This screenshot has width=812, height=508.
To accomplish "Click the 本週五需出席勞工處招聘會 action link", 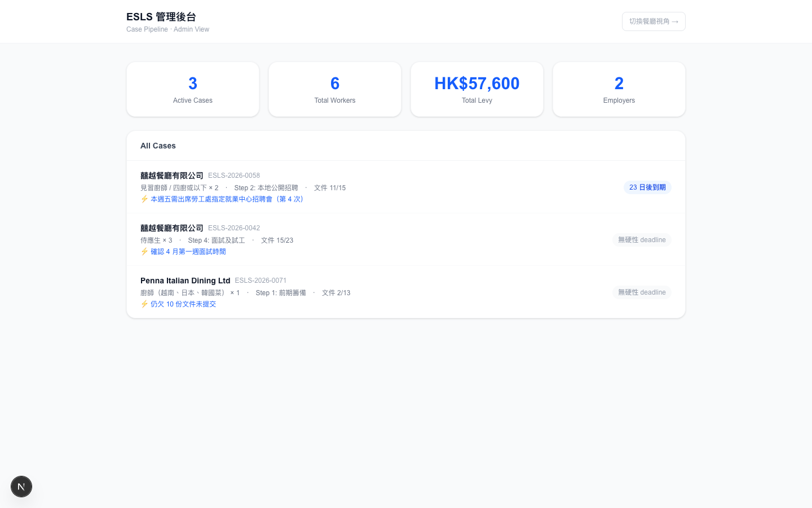I will click(228, 199).
